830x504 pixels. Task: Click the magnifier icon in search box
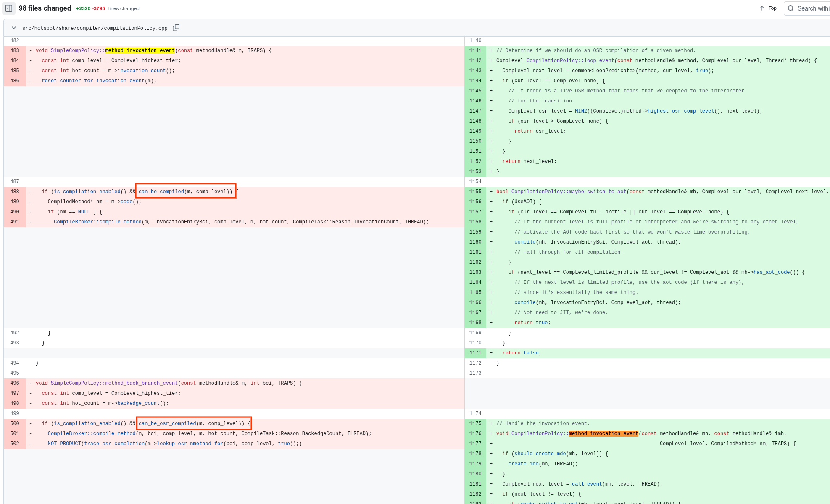(790, 8)
